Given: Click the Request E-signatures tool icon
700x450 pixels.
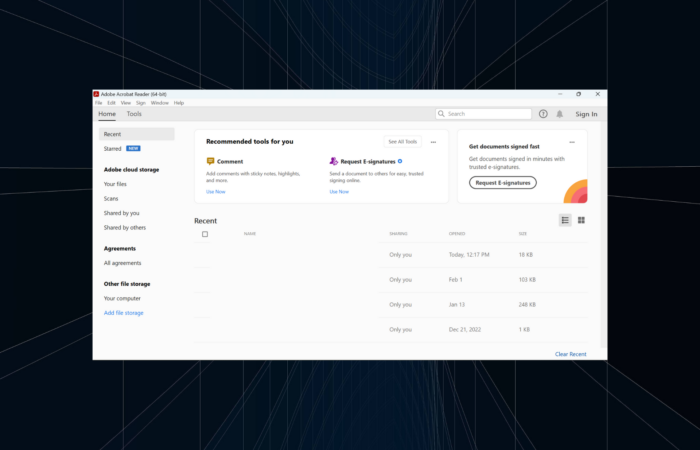Looking at the screenshot, I should tap(333, 161).
